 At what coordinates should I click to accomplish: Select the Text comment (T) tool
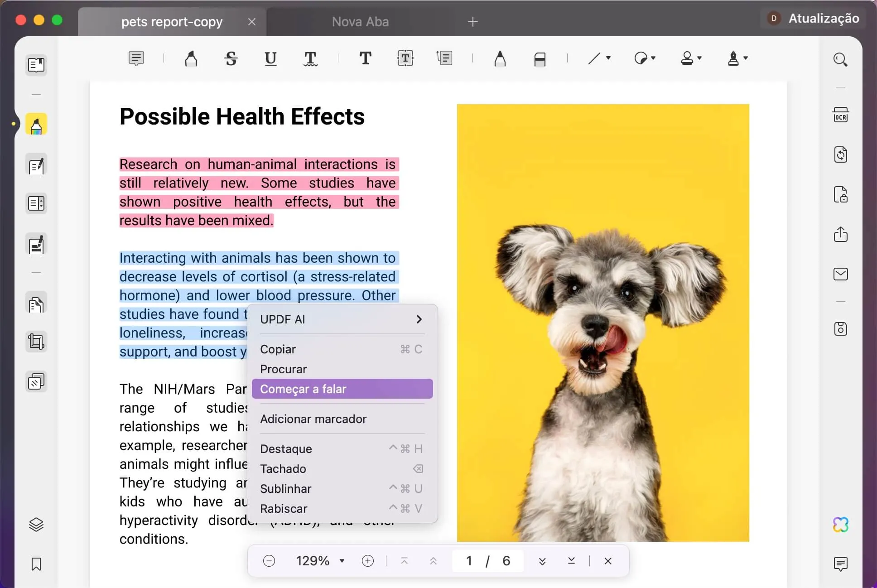[365, 58]
